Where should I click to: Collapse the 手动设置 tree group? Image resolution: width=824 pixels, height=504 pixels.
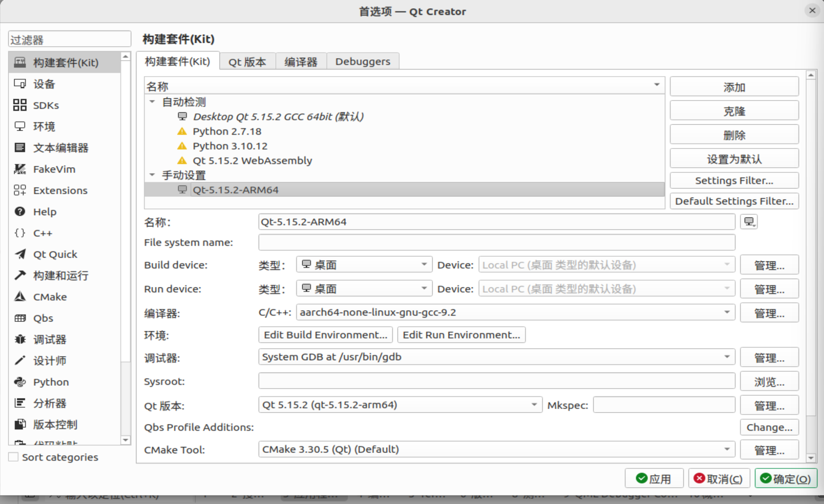[152, 175]
